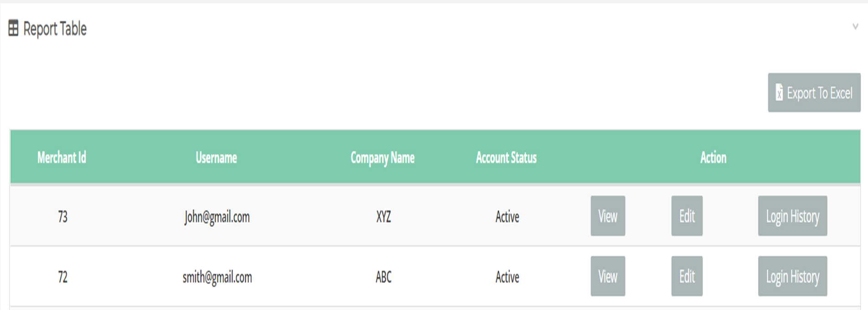Viewport: 868px width, 310px height.
Task: Open Login History for smith@gmail.com
Action: pyautogui.click(x=792, y=276)
